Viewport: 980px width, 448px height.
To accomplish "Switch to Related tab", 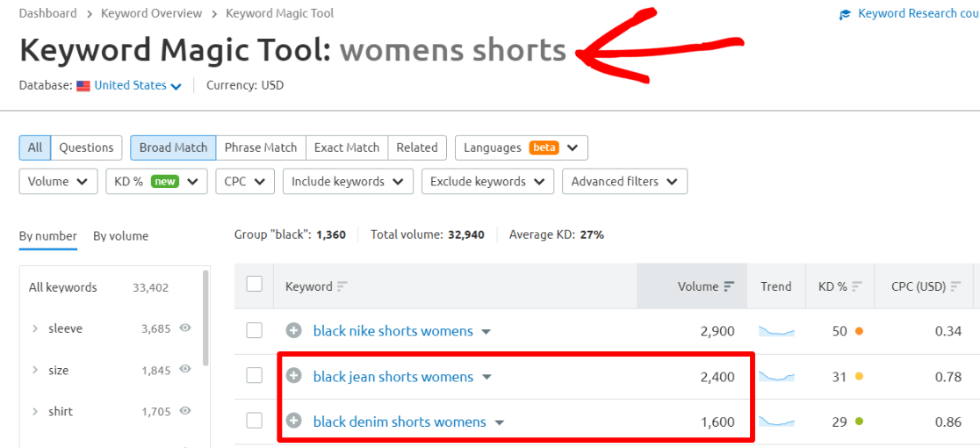I will (x=417, y=148).
